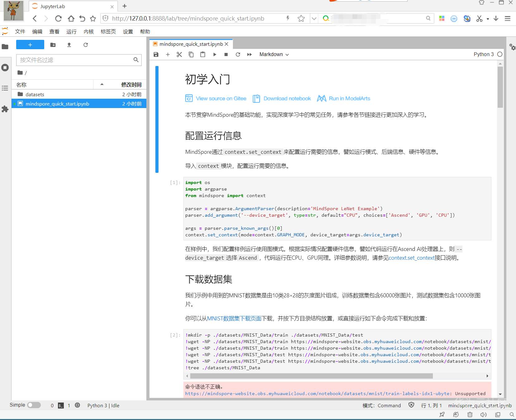Open the running terminals and kernels sidebar tab
The width and height of the screenshot is (516, 420).
[x=5, y=68]
